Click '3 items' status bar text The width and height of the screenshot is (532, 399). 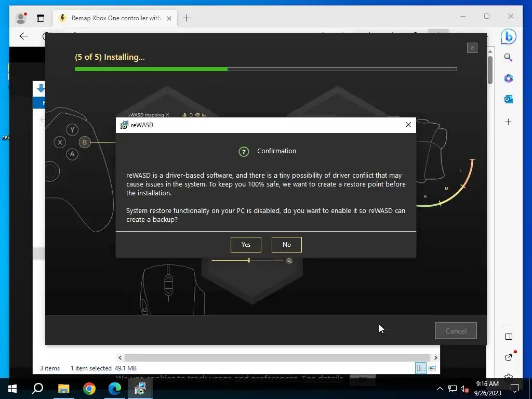pyautogui.click(x=50, y=368)
